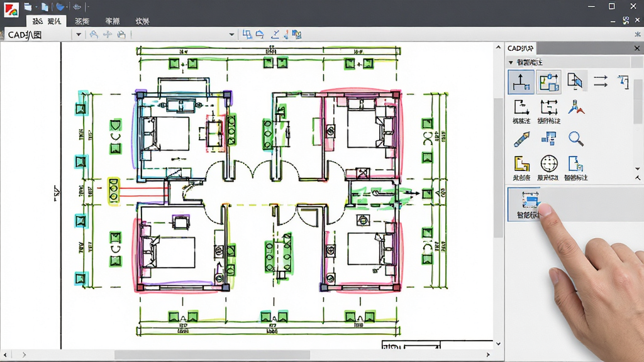Click the red application logo in the title bar

coord(11,9)
